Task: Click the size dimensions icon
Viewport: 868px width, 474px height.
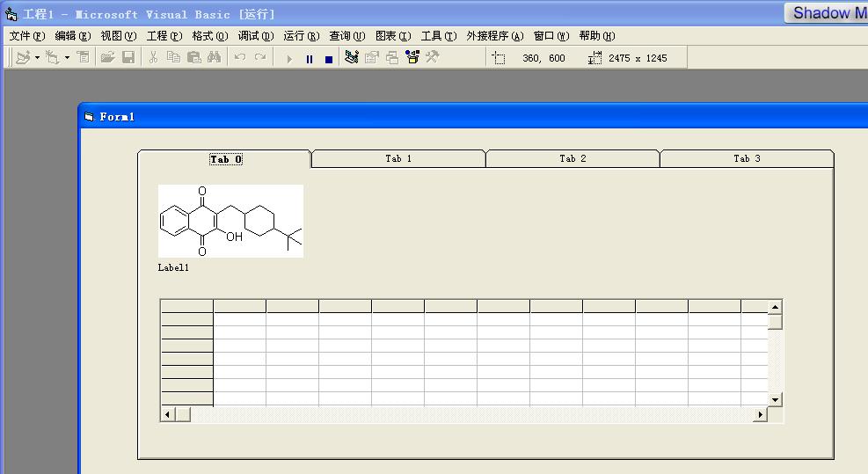Action: point(594,58)
